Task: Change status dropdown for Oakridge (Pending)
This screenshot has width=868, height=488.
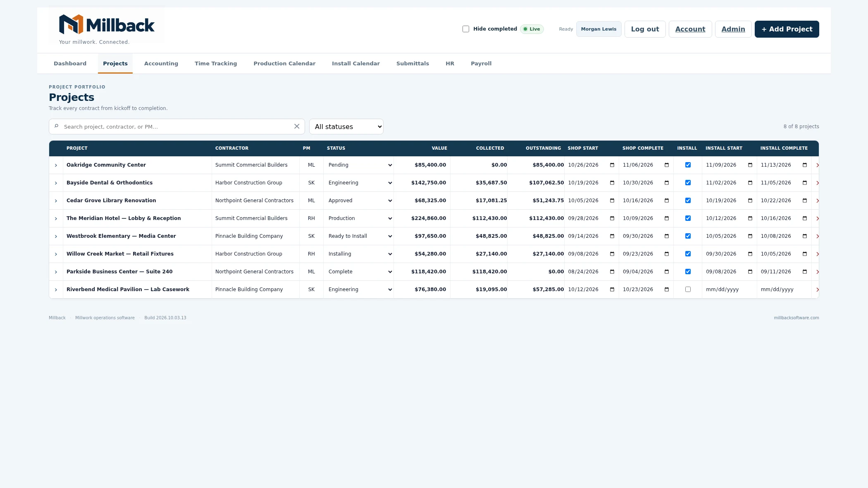Action: point(359,165)
